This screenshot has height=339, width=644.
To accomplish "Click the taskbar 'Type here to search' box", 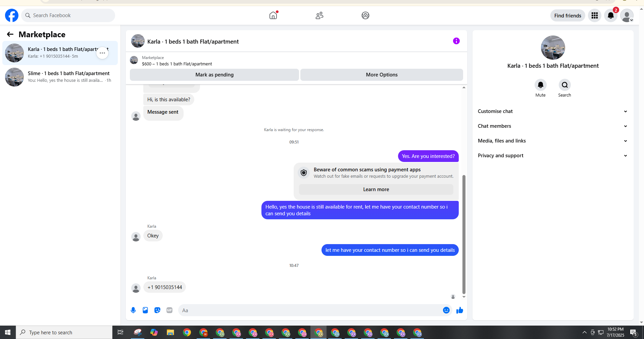I will 64,332.
